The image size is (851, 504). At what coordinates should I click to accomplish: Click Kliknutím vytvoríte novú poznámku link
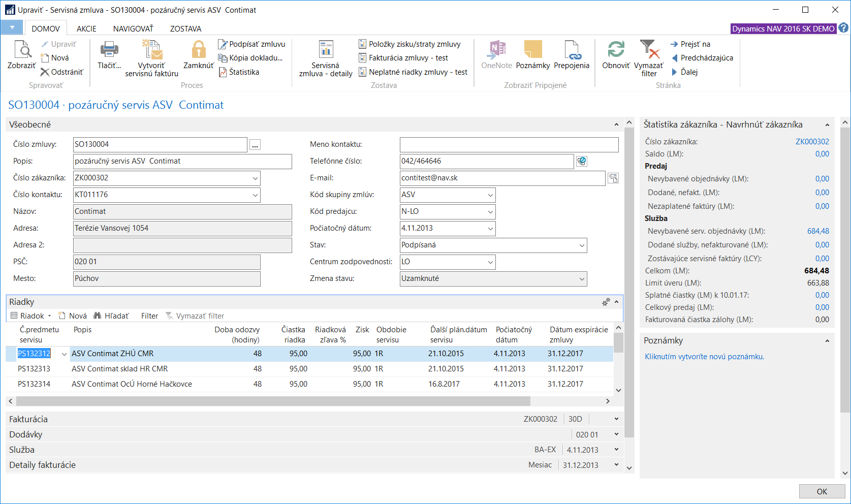coord(704,357)
